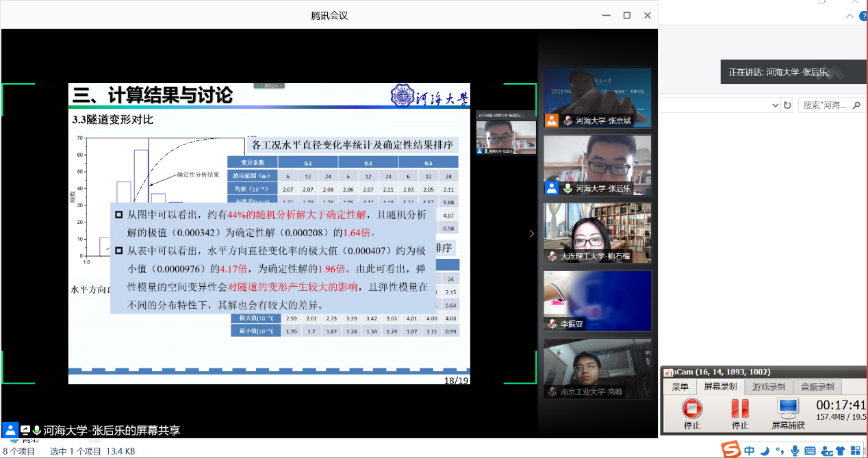Screen dimensions: 868x458
Task: Toggle Chinese/English mode on the Sogou bar
Action: pyautogui.click(x=750, y=450)
